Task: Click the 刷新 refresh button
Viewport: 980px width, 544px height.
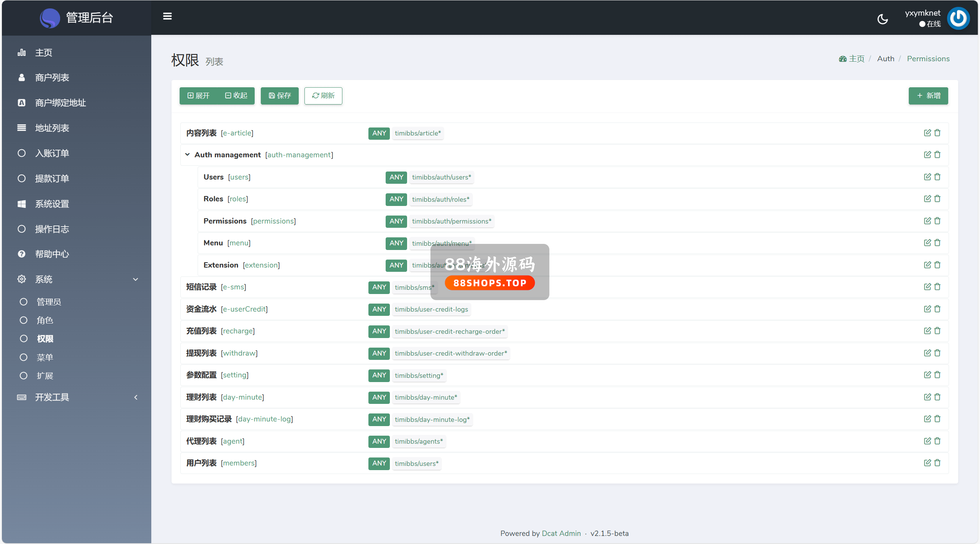Action: point(323,96)
